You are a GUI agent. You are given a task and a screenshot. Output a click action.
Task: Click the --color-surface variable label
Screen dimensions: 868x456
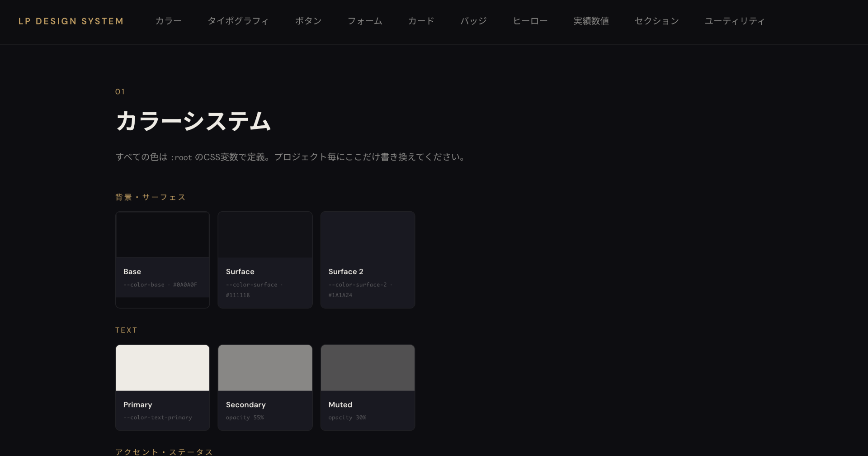tap(252, 285)
